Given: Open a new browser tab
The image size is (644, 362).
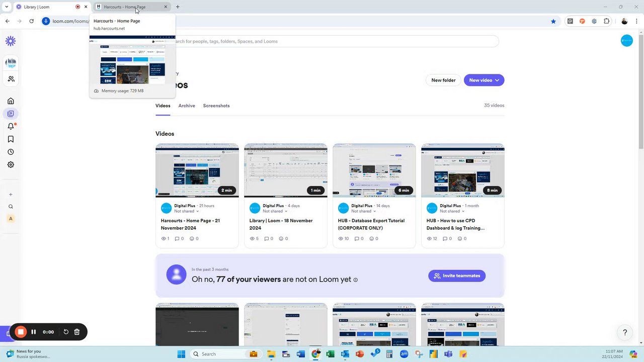Looking at the screenshot, I should click(178, 7).
